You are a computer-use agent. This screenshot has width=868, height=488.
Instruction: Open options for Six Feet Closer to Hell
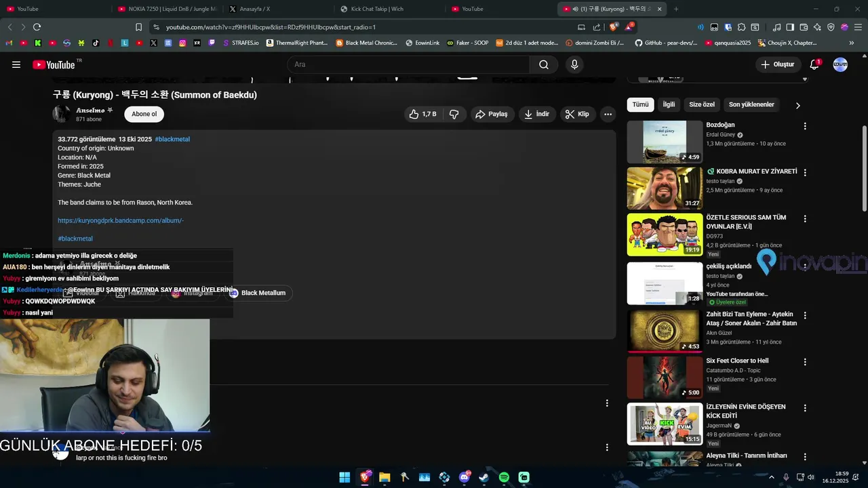(x=805, y=362)
